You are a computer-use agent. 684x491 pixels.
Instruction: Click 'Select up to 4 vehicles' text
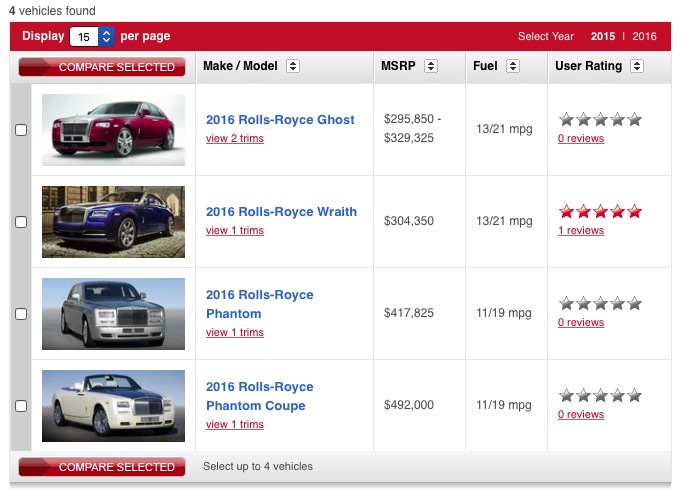click(258, 467)
